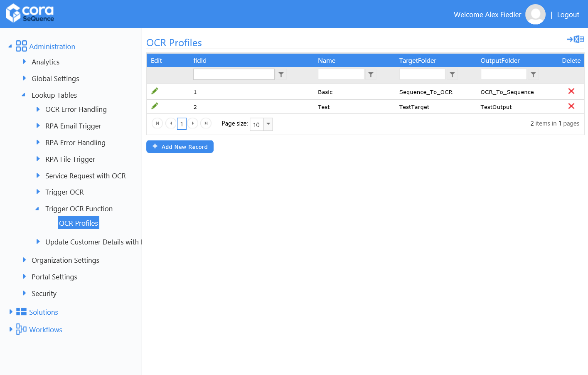
Task: Open Global Settings tree item
Action: coord(55,79)
